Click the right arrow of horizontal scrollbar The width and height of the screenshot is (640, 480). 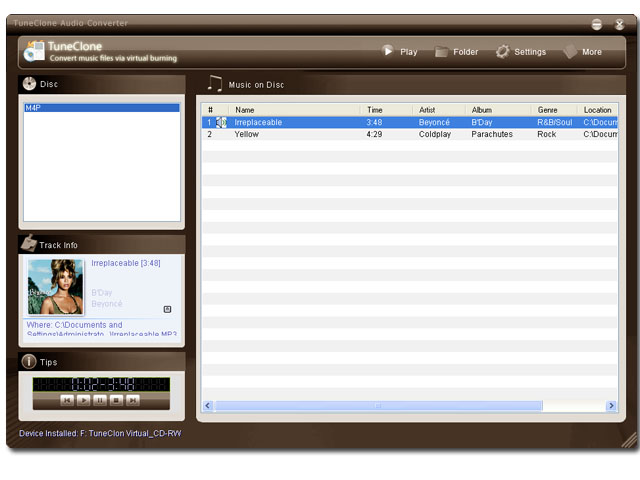pos(611,405)
